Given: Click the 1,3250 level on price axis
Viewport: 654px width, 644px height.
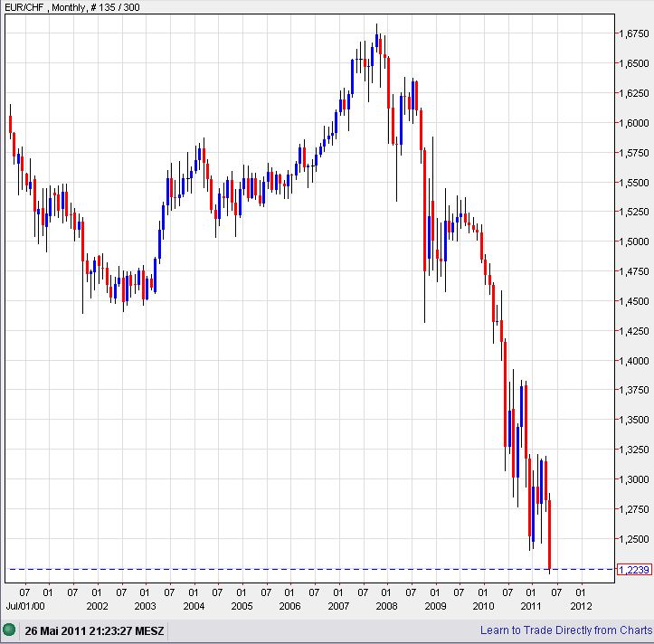Looking at the screenshot, I should 633,450.
